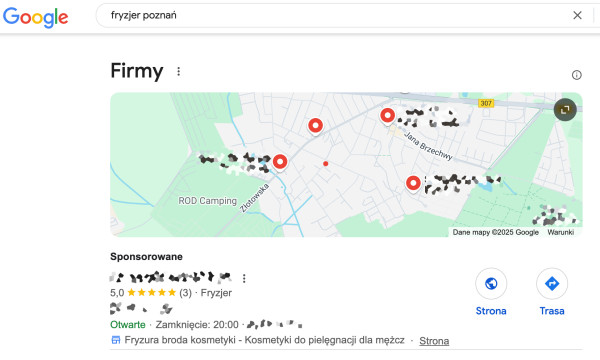Open the Strona website globe button
The width and height of the screenshot is (600, 360).
[x=491, y=283]
